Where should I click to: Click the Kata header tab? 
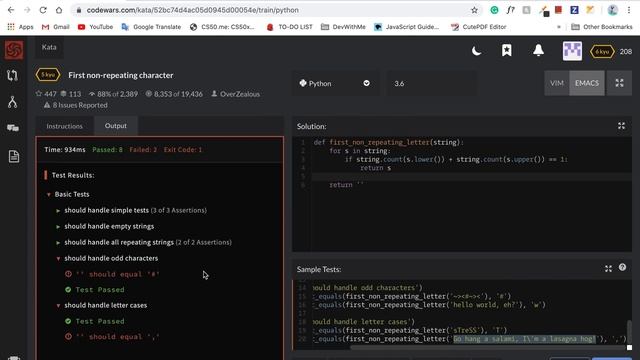click(49, 47)
